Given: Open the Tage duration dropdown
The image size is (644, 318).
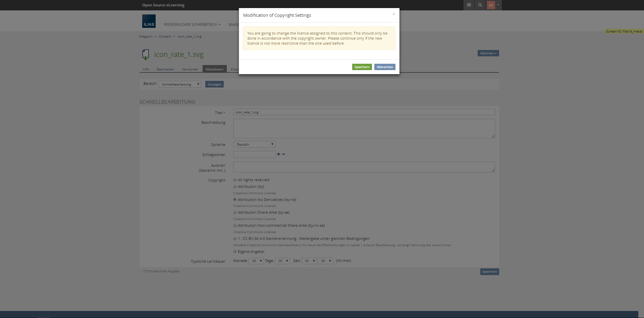Looking at the screenshot, I should point(282,261).
